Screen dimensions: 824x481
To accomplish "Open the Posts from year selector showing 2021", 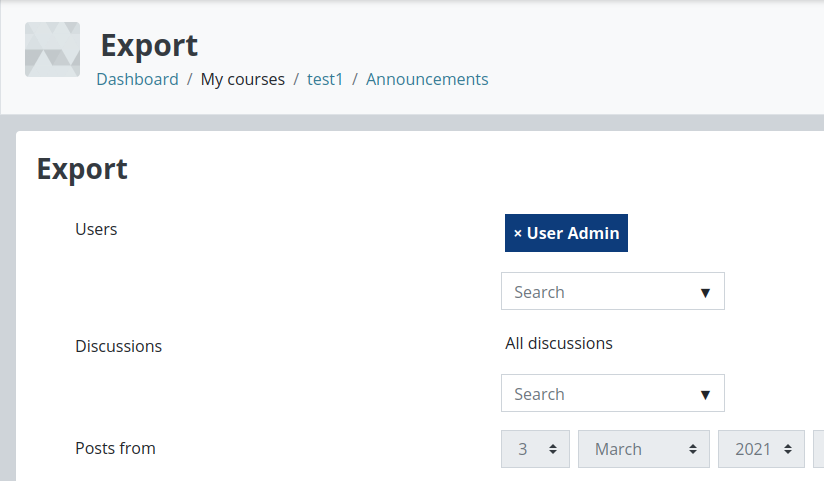I will (761, 449).
